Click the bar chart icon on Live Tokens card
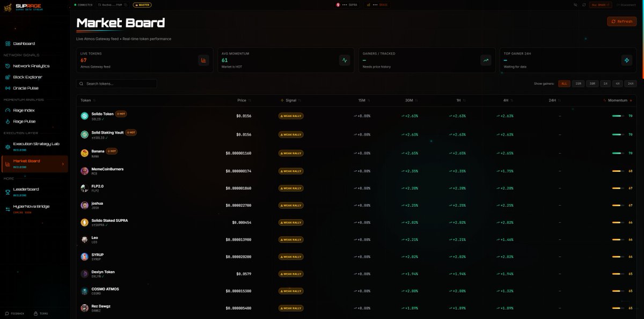The height and width of the screenshot is (319, 644). click(203, 60)
